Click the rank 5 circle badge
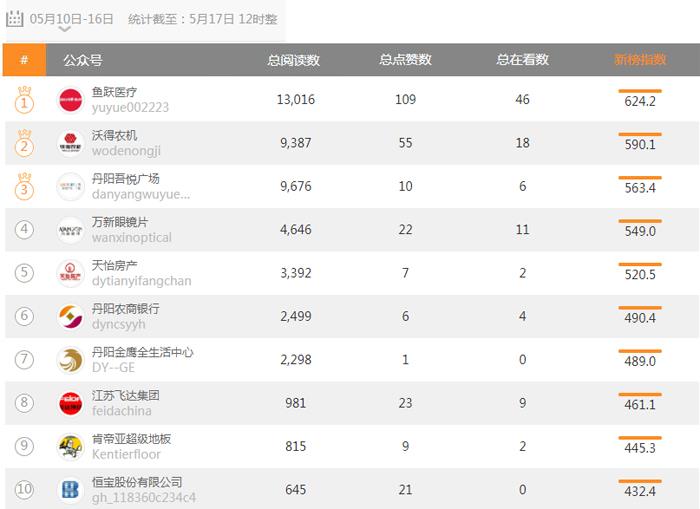This screenshot has width=700, height=509. 24,273
